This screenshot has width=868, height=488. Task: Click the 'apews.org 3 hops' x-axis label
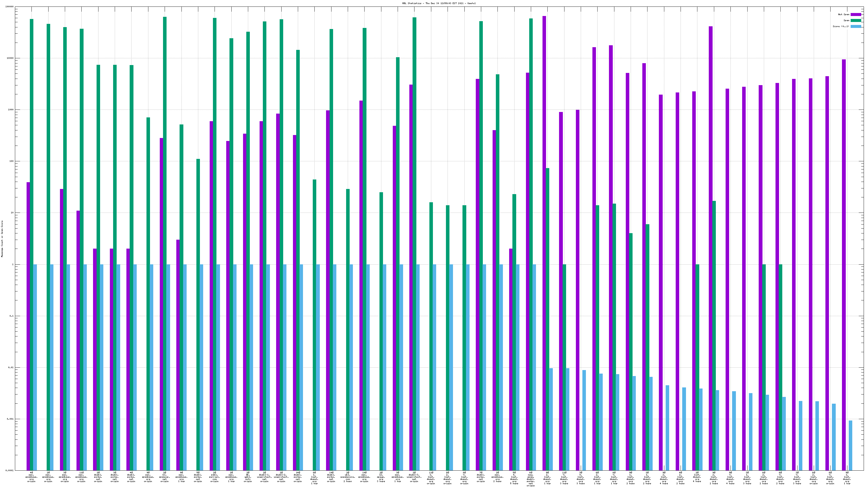[381, 477]
